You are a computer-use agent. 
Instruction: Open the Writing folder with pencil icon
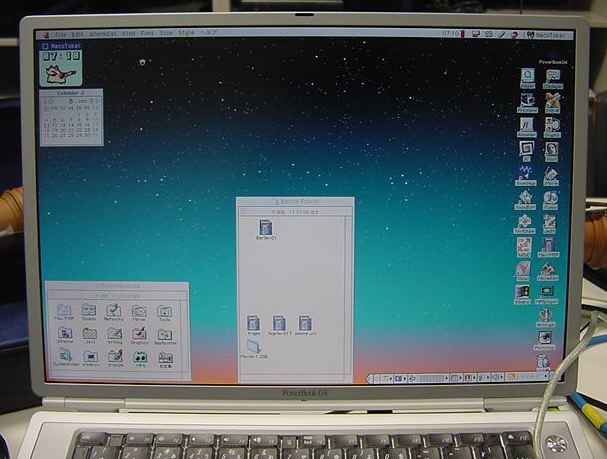[x=115, y=335]
